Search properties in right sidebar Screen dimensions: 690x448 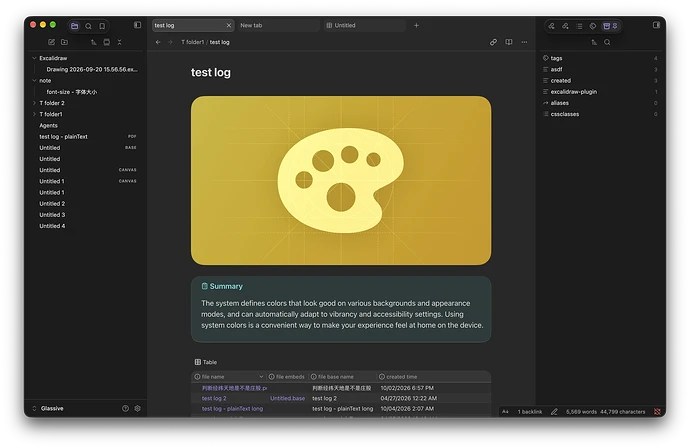[607, 42]
